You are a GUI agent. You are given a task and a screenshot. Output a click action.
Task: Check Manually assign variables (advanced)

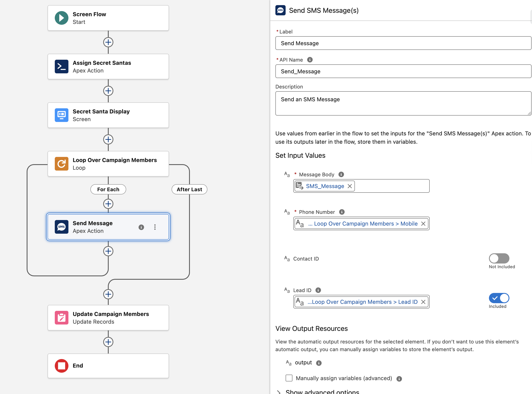pyautogui.click(x=289, y=378)
